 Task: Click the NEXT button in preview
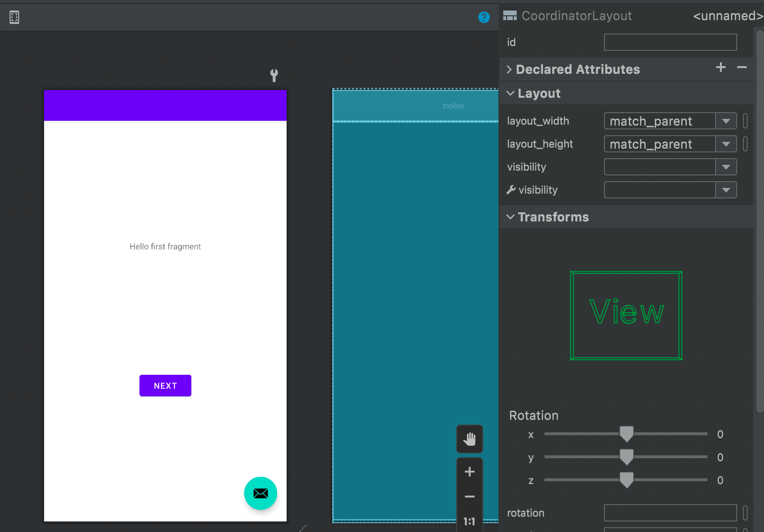click(165, 386)
